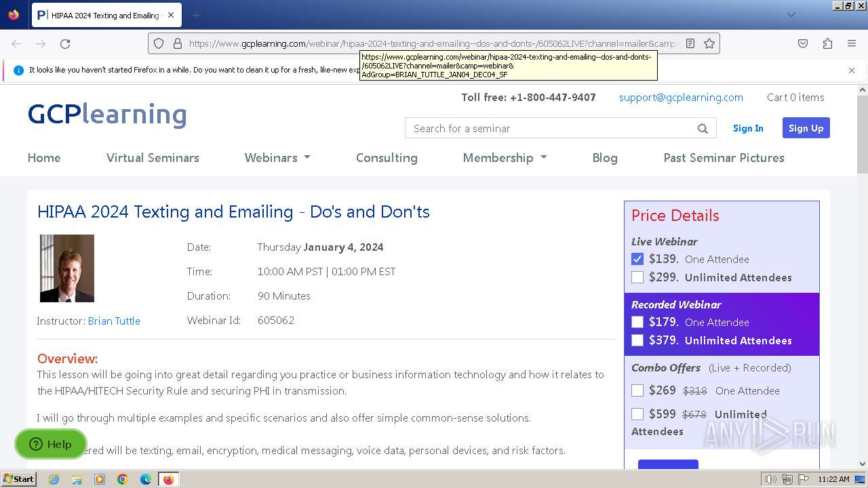Click the Firefox back arrow
Viewport: 868px width, 488px height.
16,43
